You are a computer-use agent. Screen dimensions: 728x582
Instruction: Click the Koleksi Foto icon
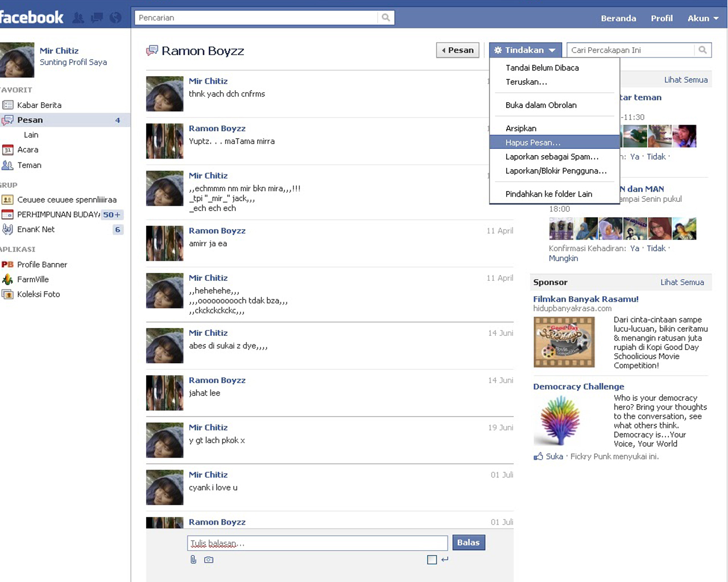8,294
